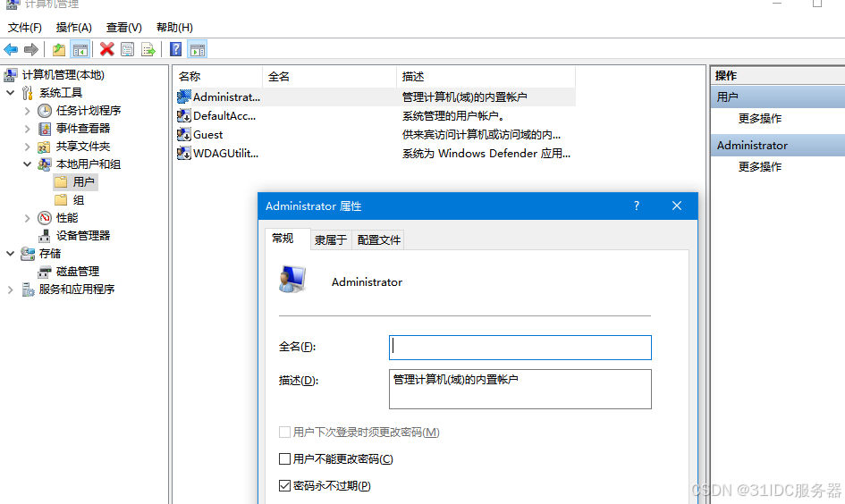Click the back arrow toolbar icon
This screenshot has height=504, width=845.
pos(11,50)
